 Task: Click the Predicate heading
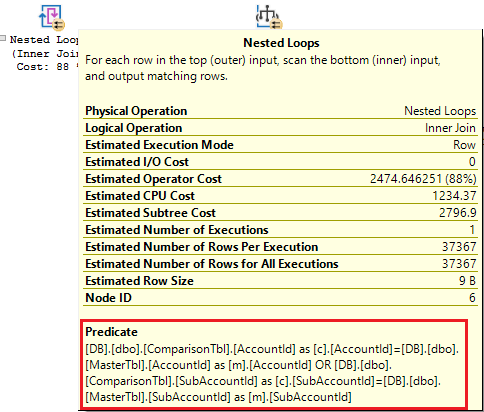pyautogui.click(x=111, y=332)
